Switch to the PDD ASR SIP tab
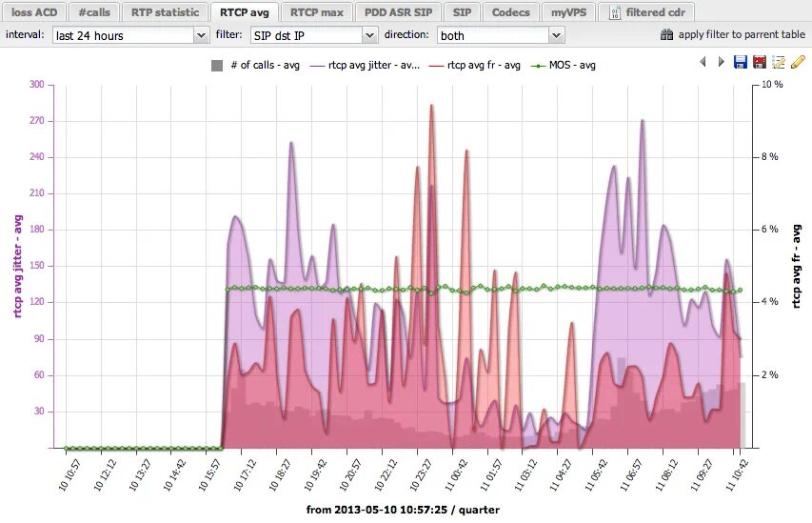This screenshot has width=812, height=523. pyautogui.click(x=398, y=12)
